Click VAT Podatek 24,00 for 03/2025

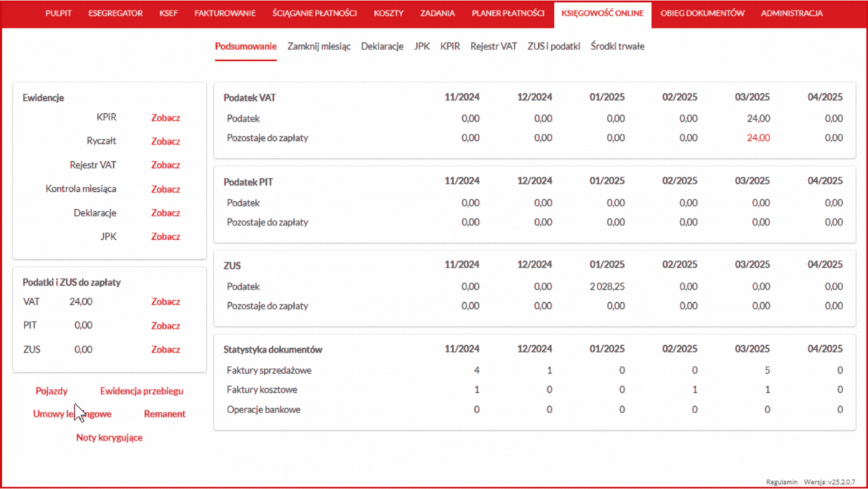(x=759, y=118)
